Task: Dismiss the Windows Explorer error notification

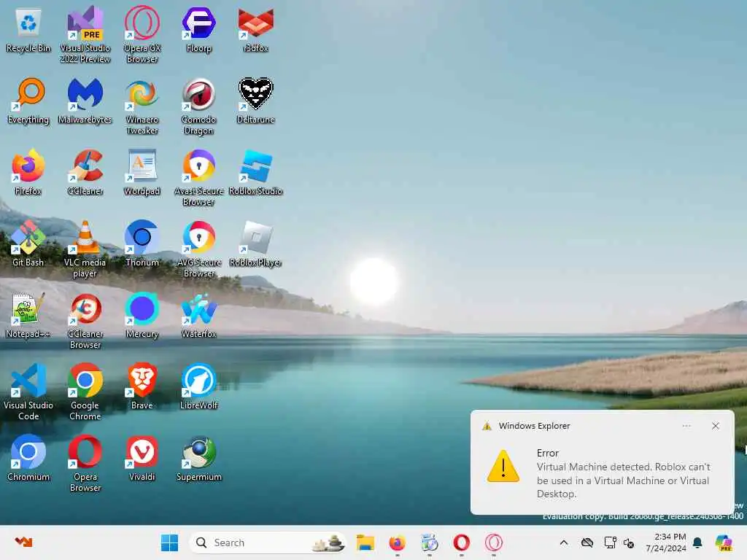Action: click(716, 426)
